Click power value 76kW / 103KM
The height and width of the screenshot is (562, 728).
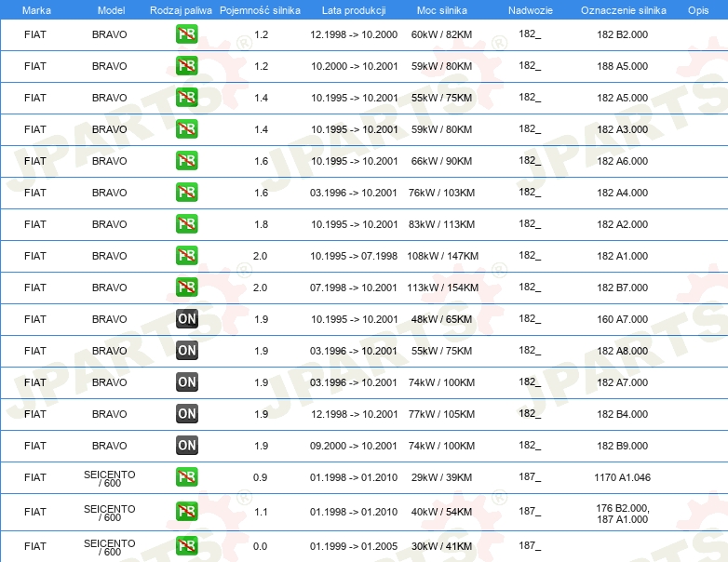pos(441,192)
